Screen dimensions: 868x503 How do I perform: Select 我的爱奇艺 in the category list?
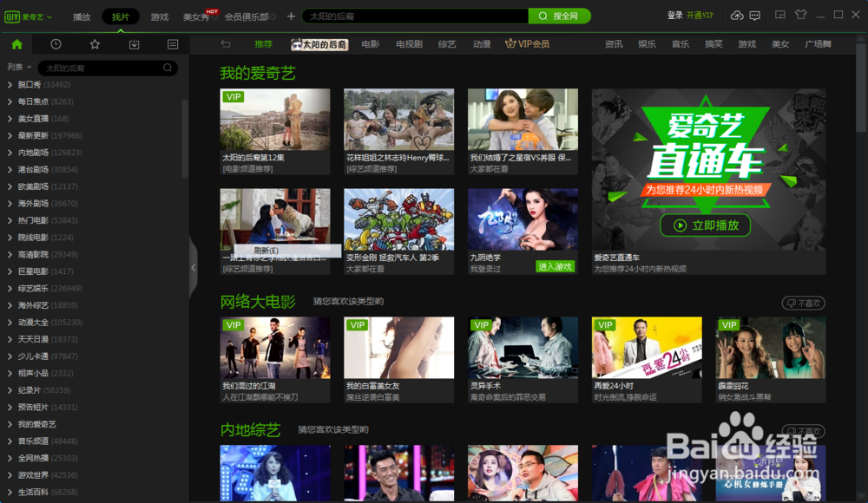(37, 424)
